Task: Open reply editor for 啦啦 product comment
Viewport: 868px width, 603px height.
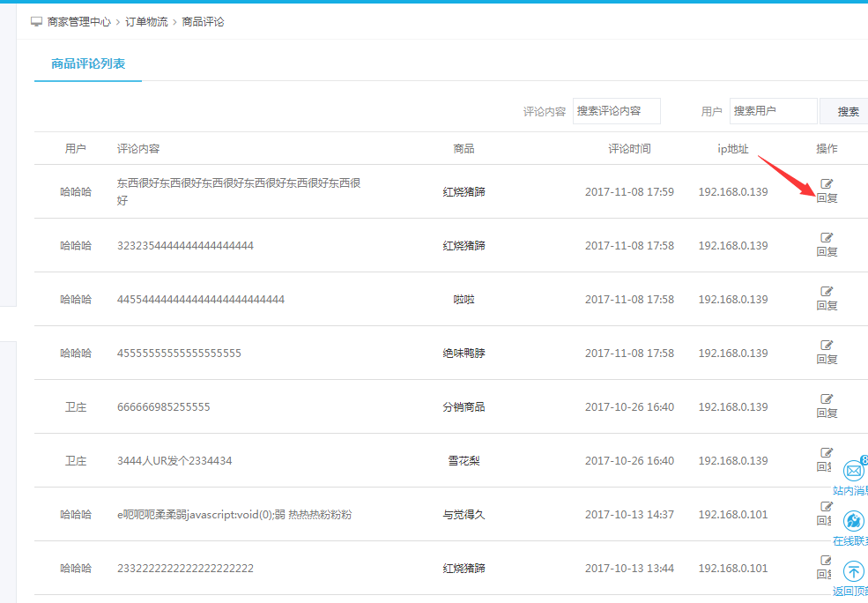Action: pyautogui.click(x=827, y=292)
